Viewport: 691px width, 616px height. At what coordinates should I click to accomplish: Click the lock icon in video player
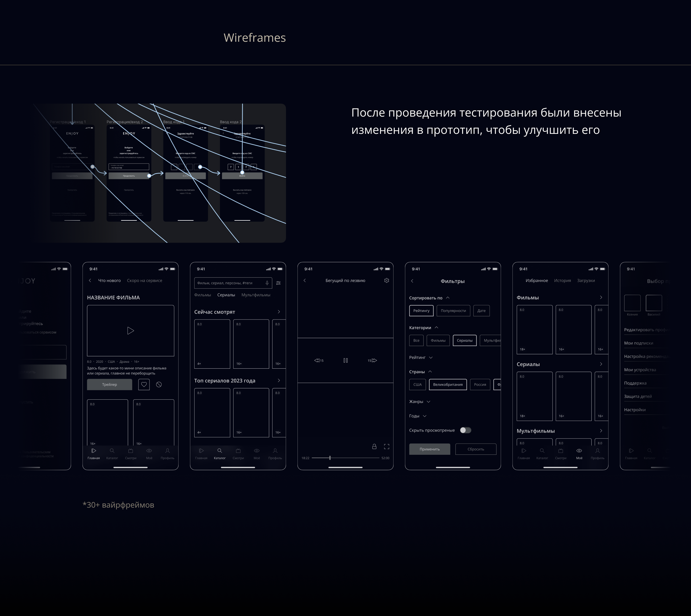tap(374, 447)
